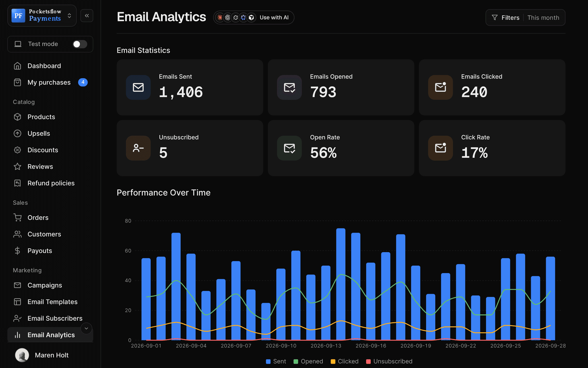Click the 2026-09-28 axis label

[550, 346]
